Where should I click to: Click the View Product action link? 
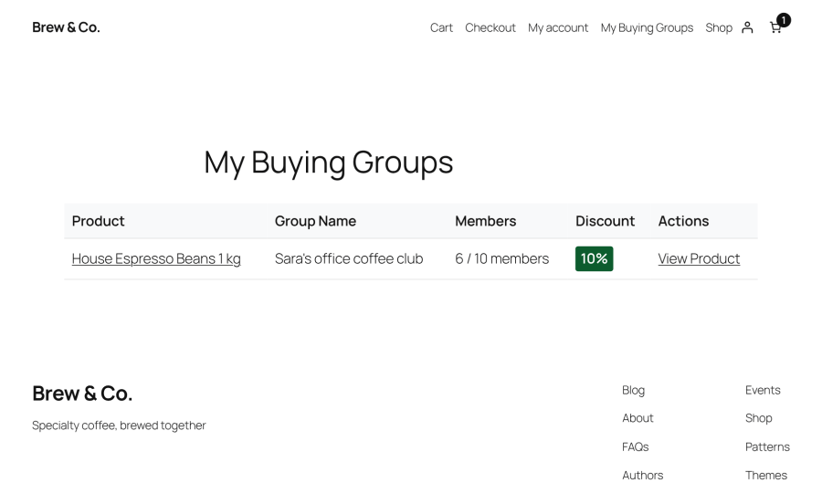(x=699, y=258)
